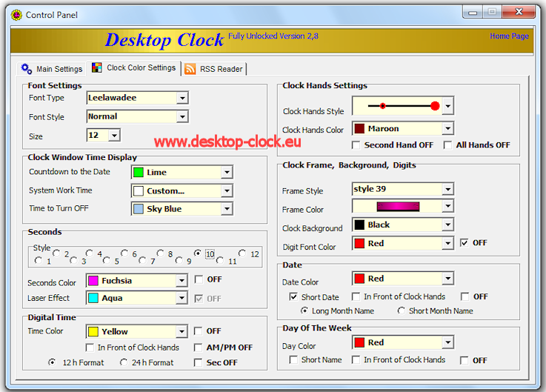546x392 pixels.
Task: Toggle the Time Color OFF checkbox
Action: 198,331
